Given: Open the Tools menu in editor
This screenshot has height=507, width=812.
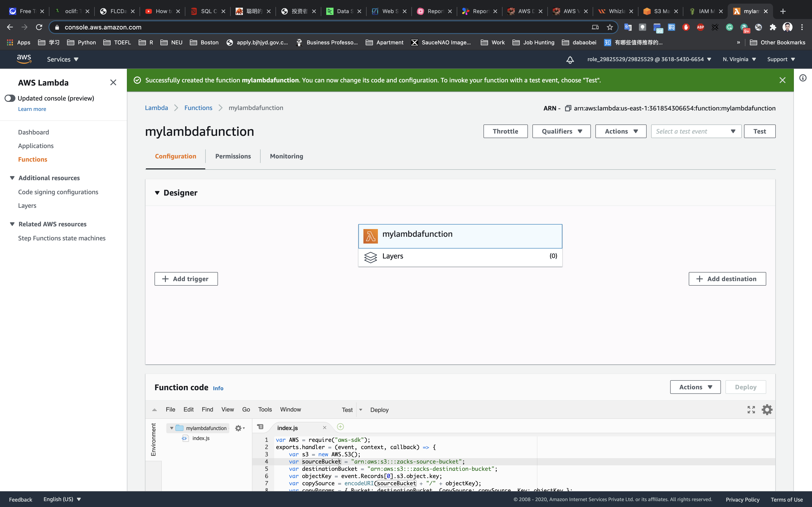Looking at the screenshot, I should pyautogui.click(x=265, y=409).
